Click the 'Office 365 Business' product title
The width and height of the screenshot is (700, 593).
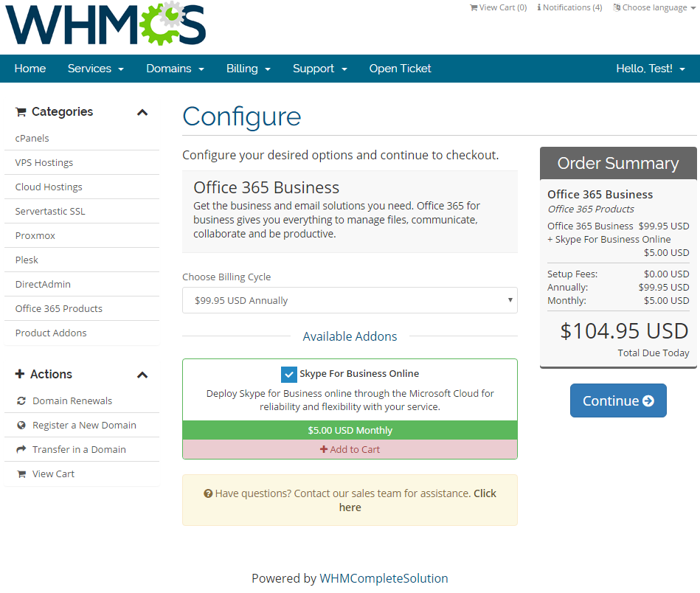[266, 187]
